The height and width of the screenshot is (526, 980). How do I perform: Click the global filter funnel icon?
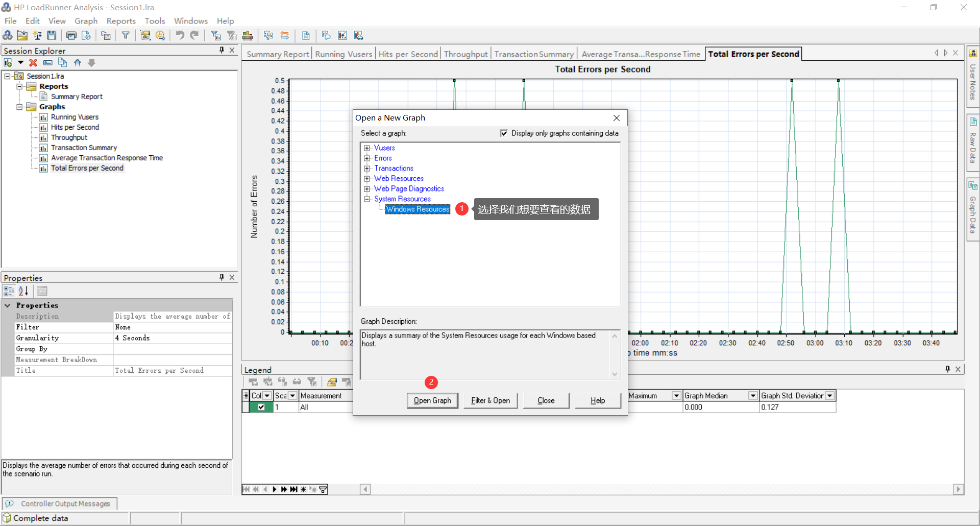(x=126, y=35)
